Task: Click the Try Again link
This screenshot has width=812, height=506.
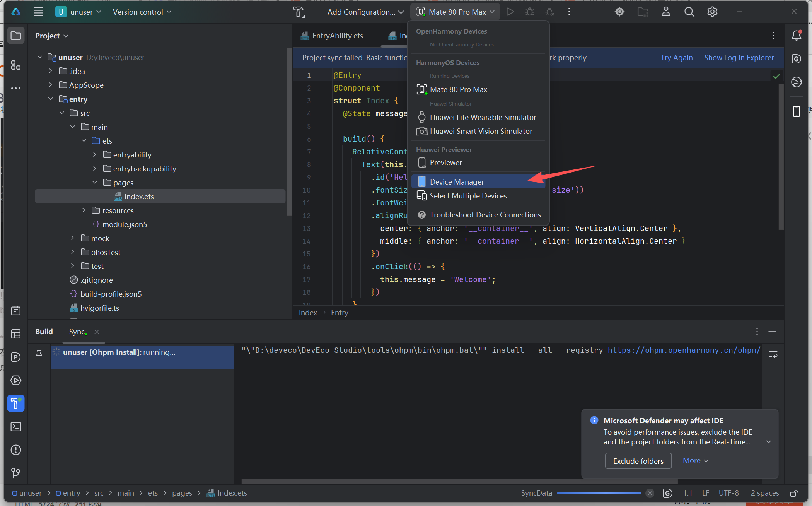Action: (676, 58)
